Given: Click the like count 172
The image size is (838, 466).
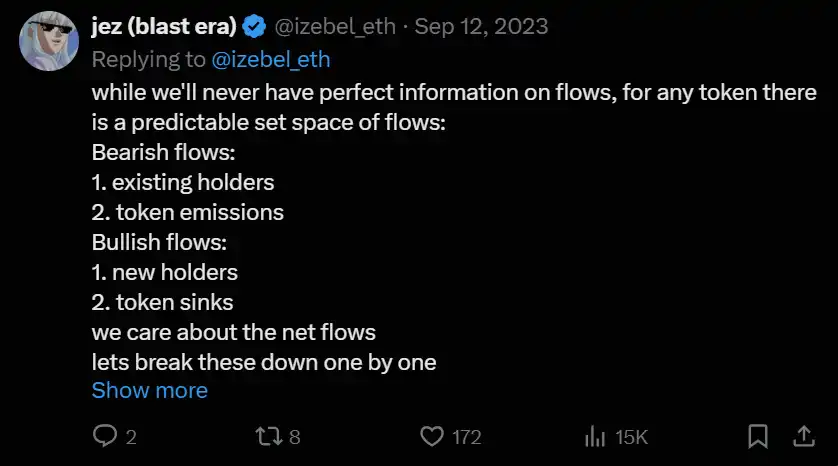Looking at the screenshot, I should [466, 437].
